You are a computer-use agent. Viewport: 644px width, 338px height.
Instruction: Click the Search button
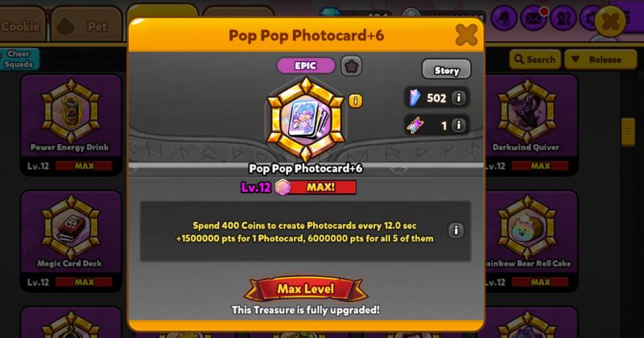coord(535,60)
